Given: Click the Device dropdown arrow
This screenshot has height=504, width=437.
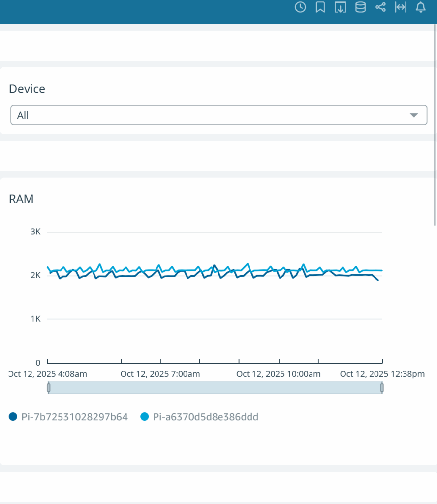Looking at the screenshot, I should point(414,115).
